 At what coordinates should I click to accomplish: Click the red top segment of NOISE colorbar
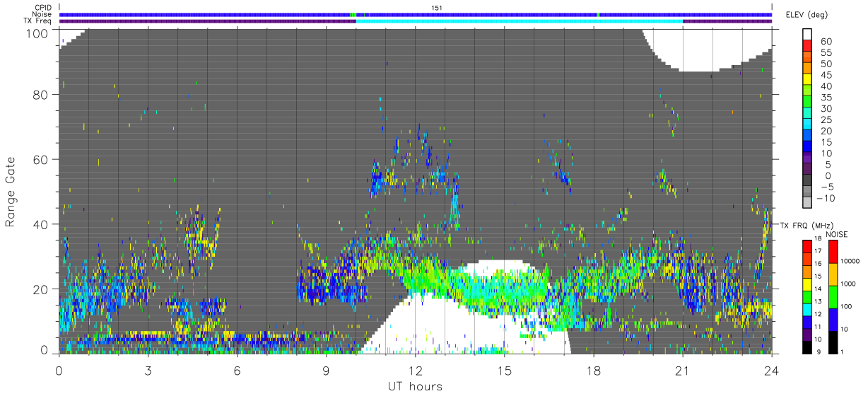[833, 252]
